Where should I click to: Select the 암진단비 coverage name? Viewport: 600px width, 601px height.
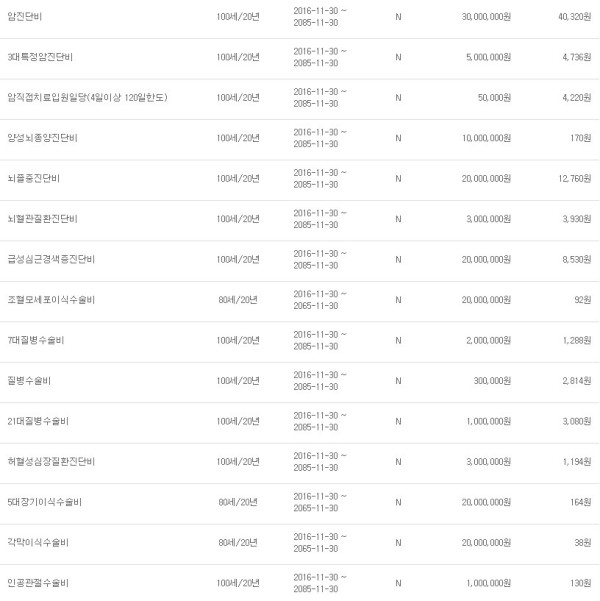[25, 16]
